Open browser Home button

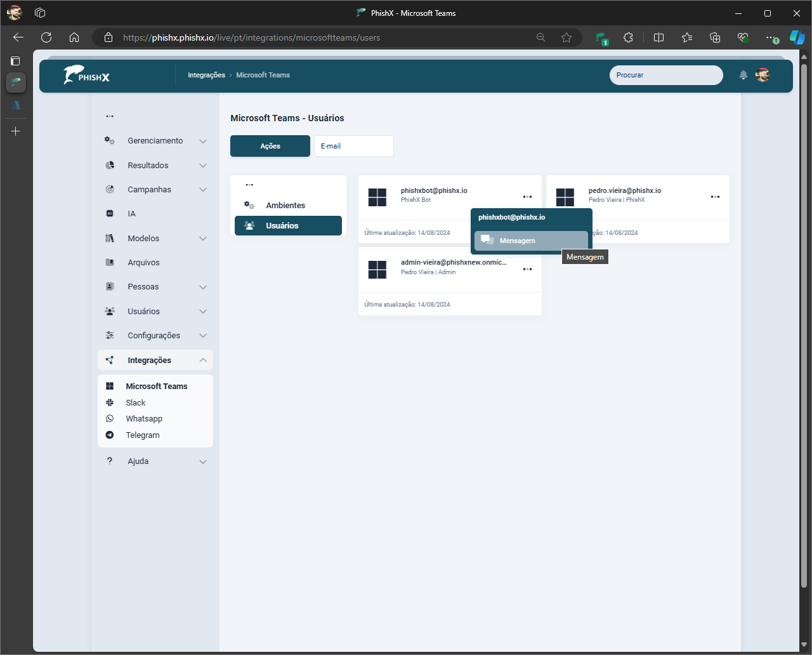[74, 37]
